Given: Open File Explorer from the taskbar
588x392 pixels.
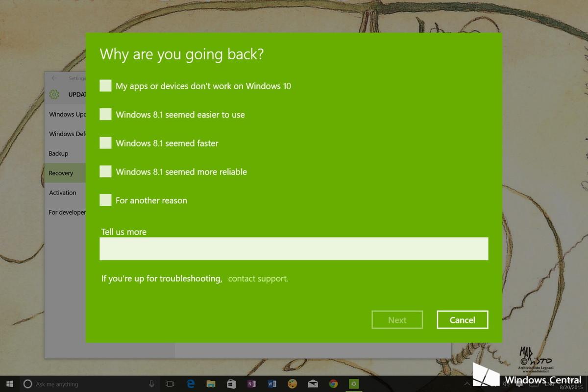Looking at the screenshot, I should 211,384.
